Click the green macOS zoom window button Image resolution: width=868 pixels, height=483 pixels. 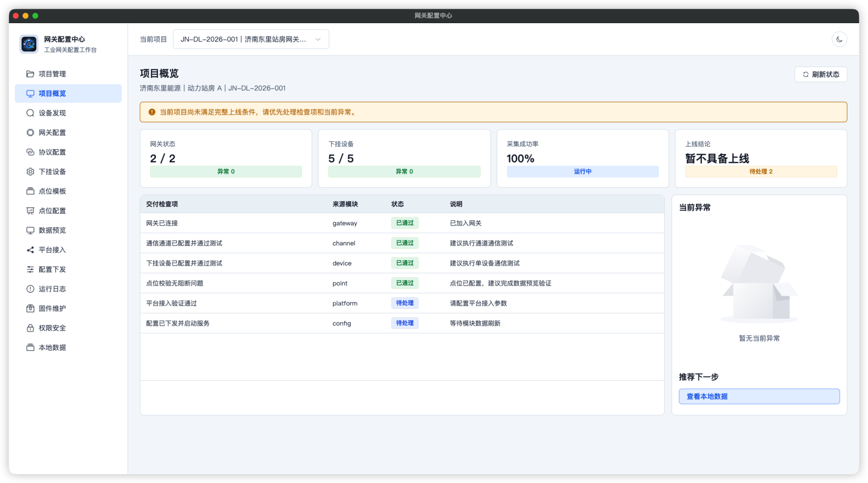coord(35,16)
